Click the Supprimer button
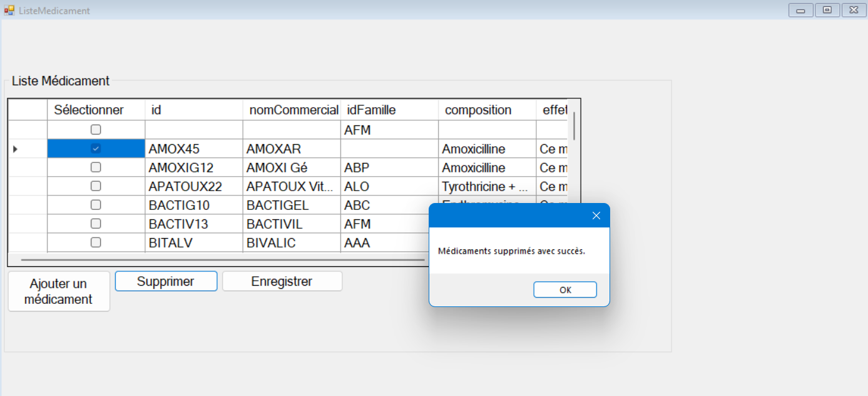 click(x=166, y=281)
